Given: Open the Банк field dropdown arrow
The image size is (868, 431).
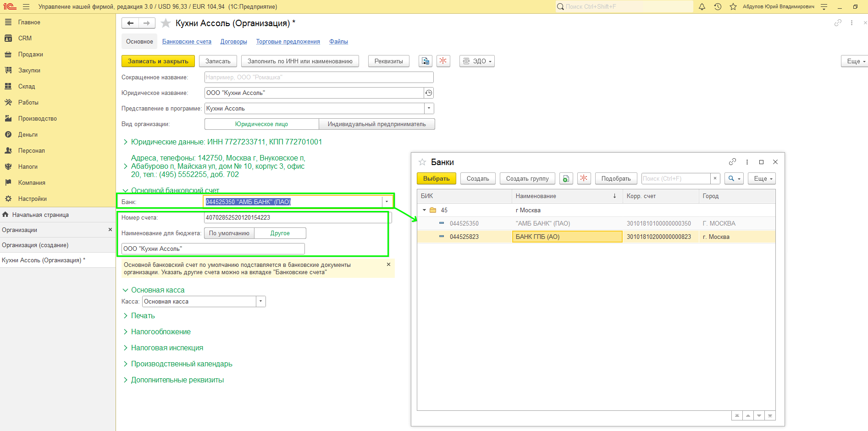Looking at the screenshot, I should tap(387, 202).
